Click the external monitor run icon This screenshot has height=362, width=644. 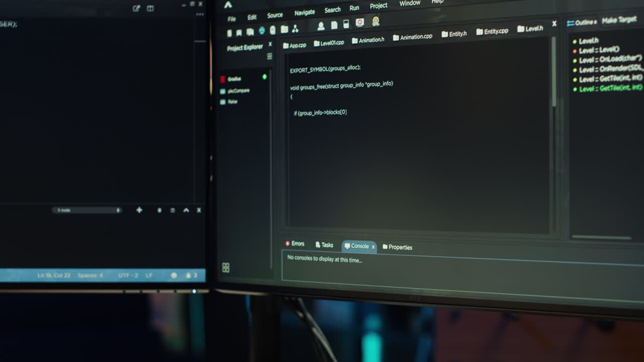coord(359,23)
